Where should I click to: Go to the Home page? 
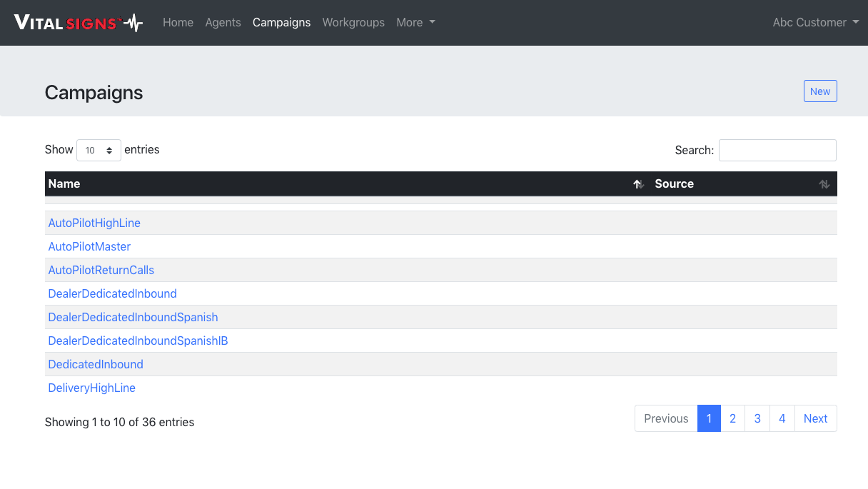click(178, 23)
